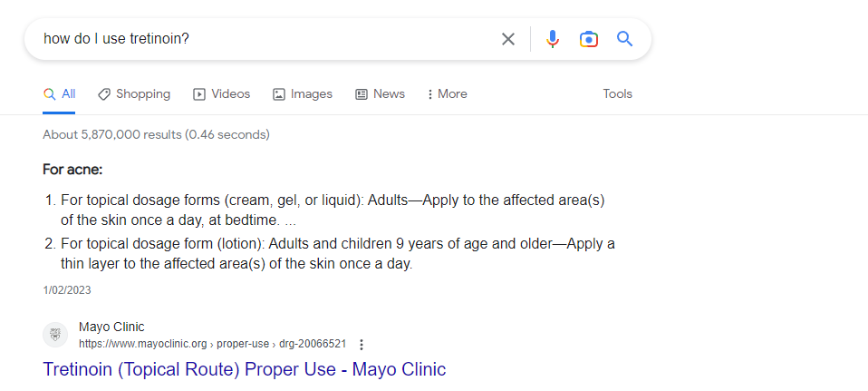Click the "For acne:" snippet heading
Screen dimensions: 868x391
click(x=72, y=170)
